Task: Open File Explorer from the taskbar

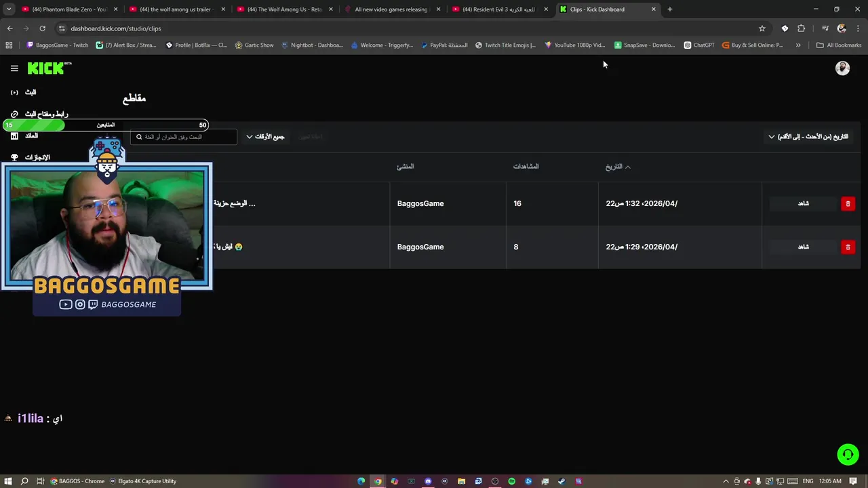Action: [461, 481]
